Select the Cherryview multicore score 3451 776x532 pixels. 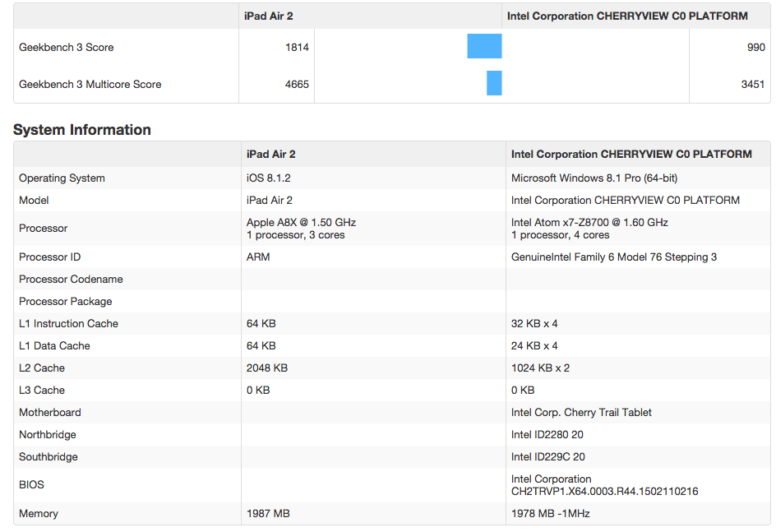753,84
